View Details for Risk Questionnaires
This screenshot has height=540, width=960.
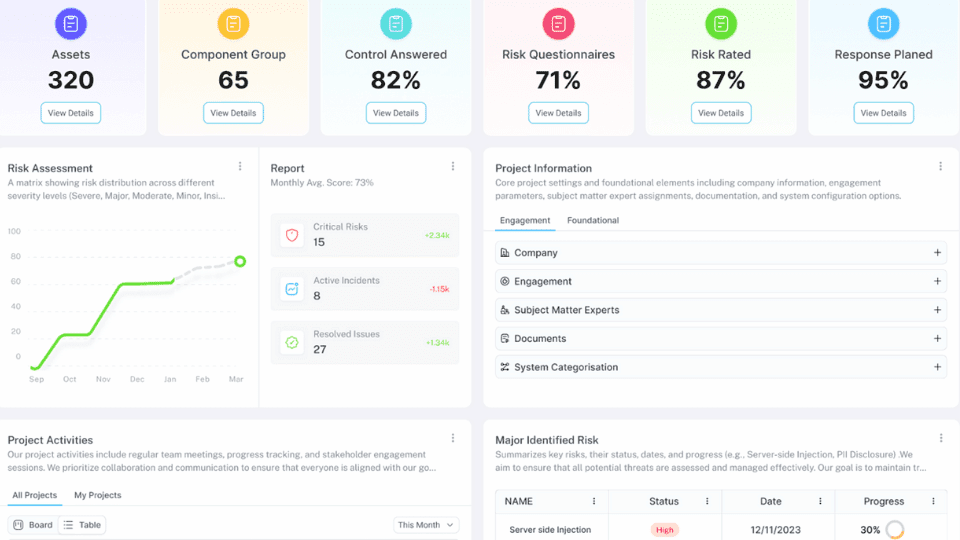click(x=558, y=113)
